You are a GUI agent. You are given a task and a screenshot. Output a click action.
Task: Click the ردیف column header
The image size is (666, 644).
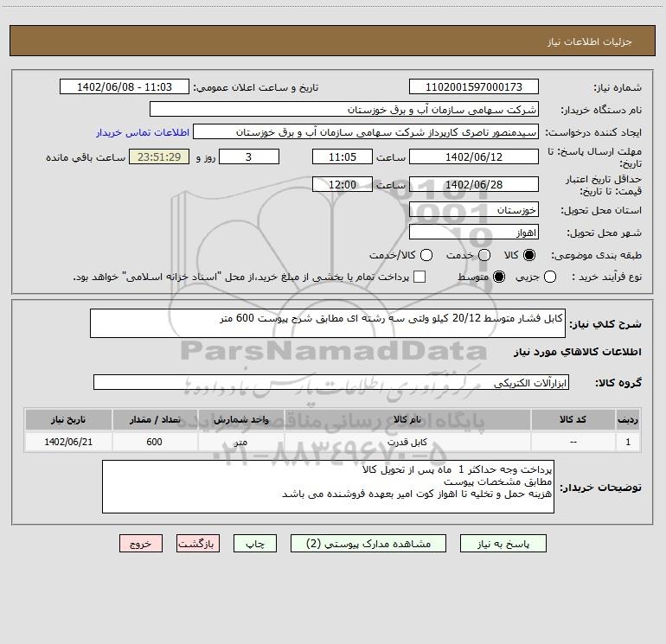click(x=628, y=419)
